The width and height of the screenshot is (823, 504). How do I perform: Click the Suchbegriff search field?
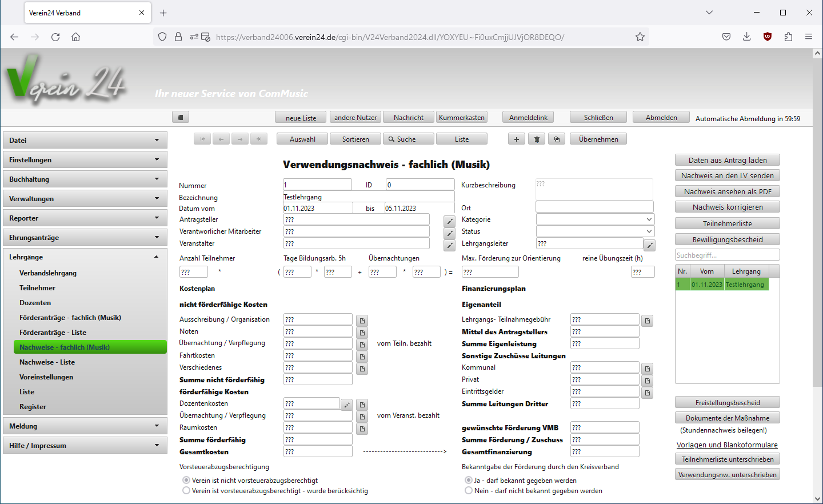(728, 255)
